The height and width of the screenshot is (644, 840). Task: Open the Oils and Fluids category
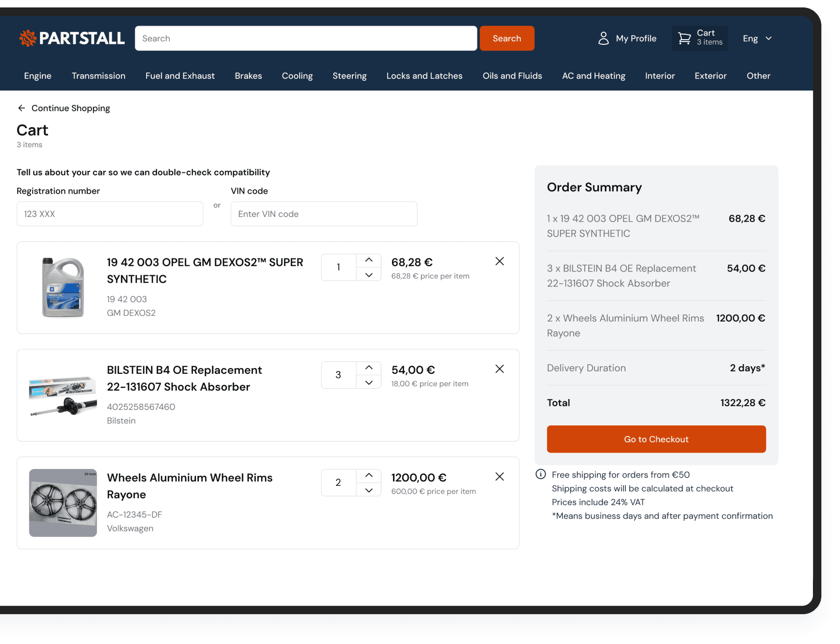(x=512, y=76)
